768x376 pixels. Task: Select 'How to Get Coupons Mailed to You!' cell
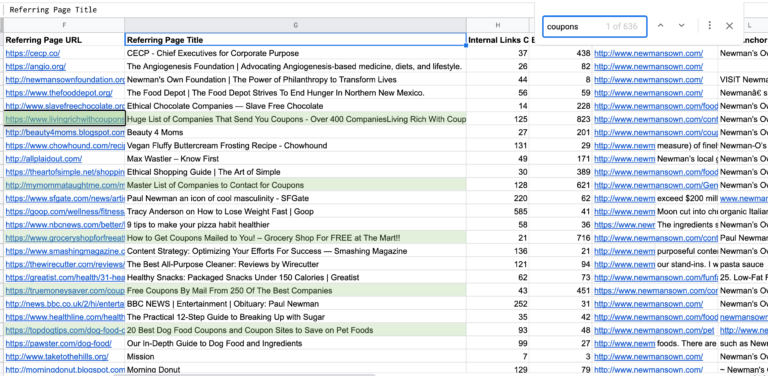click(x=295, y=238)
